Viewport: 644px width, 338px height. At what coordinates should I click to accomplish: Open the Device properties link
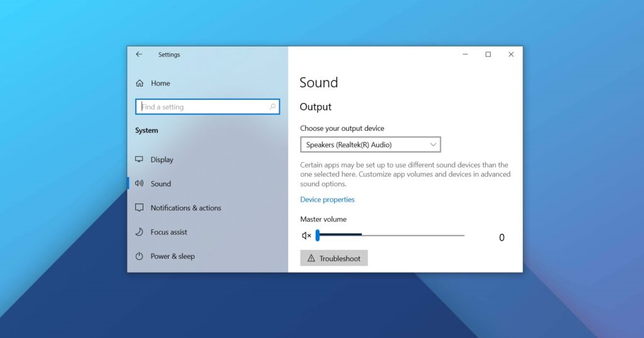coord(327,200)
